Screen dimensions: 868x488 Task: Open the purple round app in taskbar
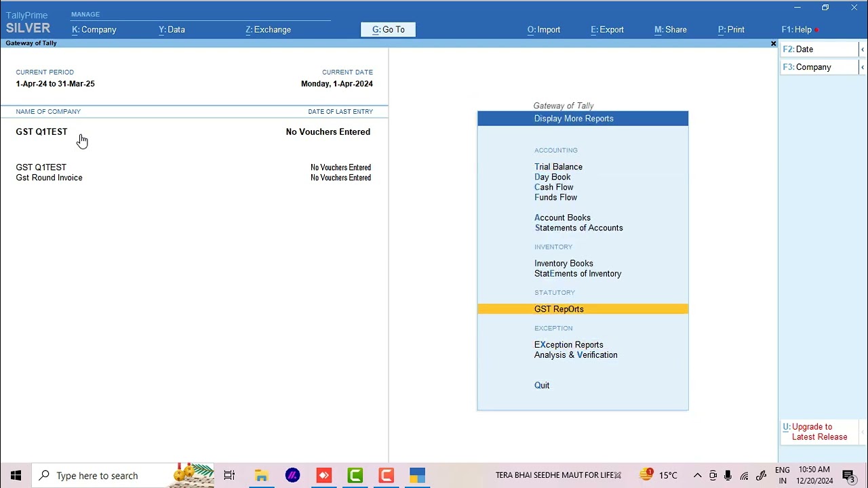[x=292, y=475]
